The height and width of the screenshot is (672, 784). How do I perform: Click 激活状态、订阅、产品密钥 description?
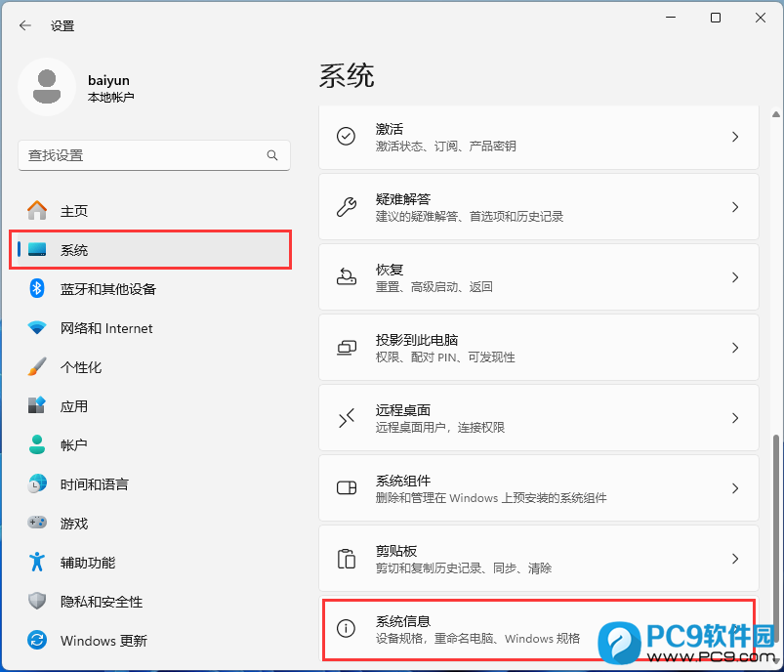pos(445,147)
